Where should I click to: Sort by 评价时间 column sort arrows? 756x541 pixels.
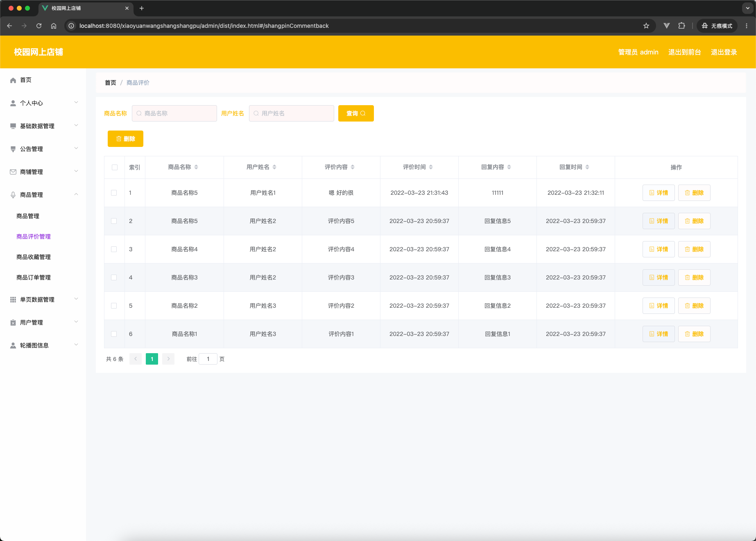431,167
